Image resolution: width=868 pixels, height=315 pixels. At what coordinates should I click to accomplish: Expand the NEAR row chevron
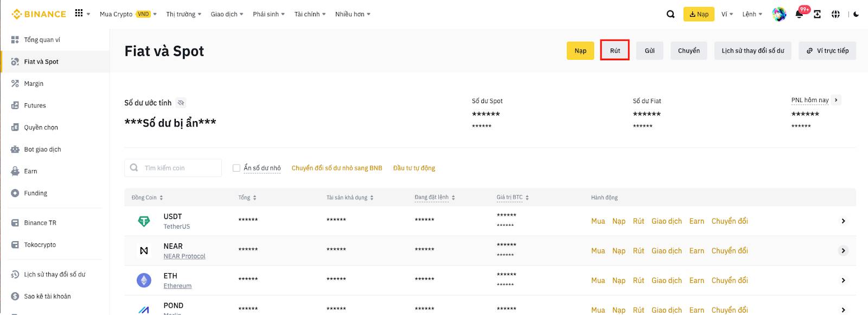[x=843, y=250]
